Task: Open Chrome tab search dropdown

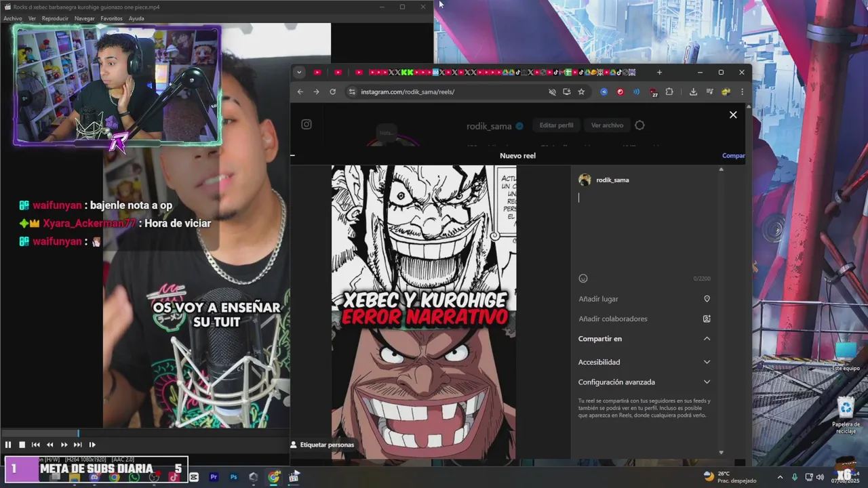Action: [299, 73]
